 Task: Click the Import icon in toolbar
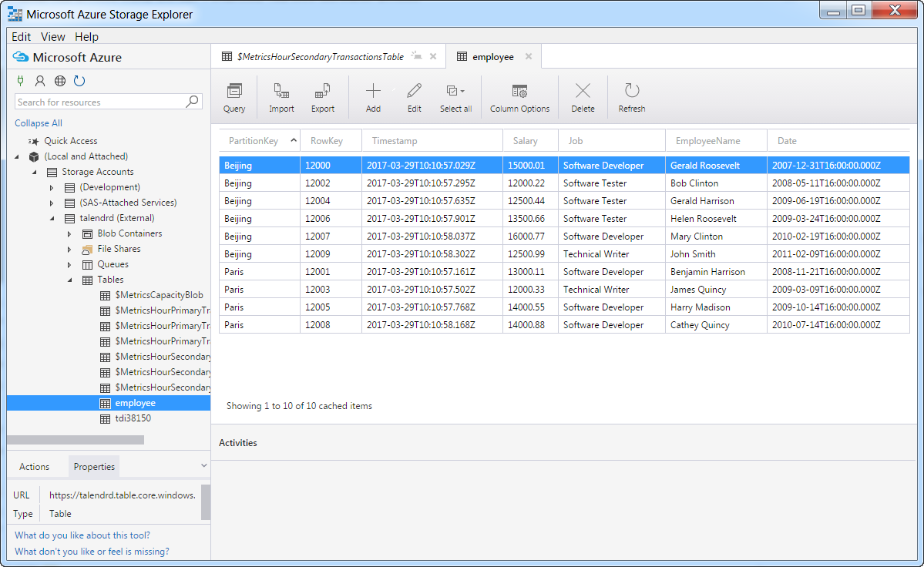click(x=281, y=97)
